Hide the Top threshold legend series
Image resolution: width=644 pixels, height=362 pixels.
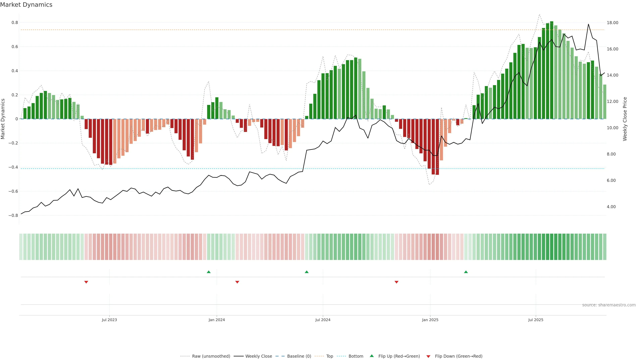tap(330, 356)
